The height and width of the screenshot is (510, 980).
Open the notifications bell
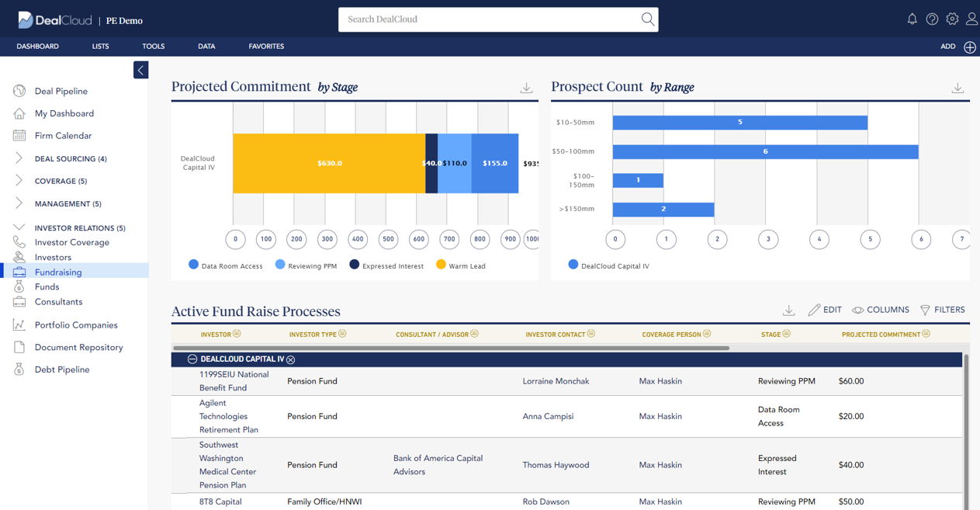pos(912,19)
